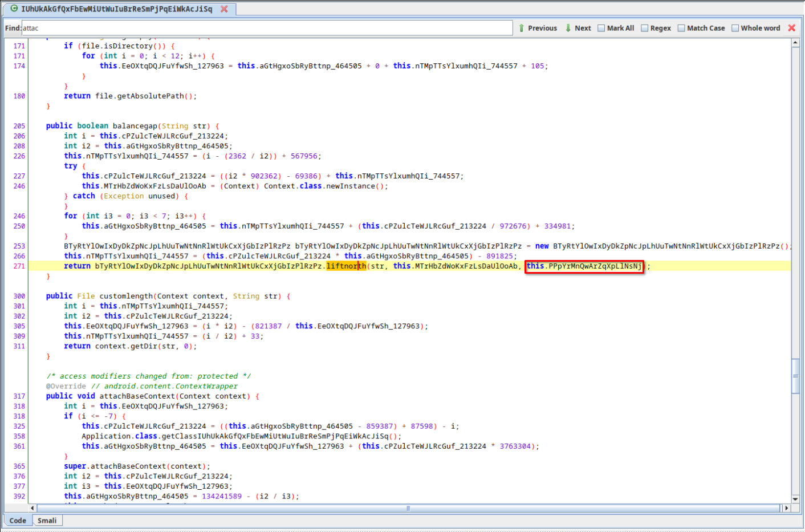Image resolution: width=805 pixels, height=532 pixels.
Task: Click the class icon on the tab
Action: click(x=14, y=9)
